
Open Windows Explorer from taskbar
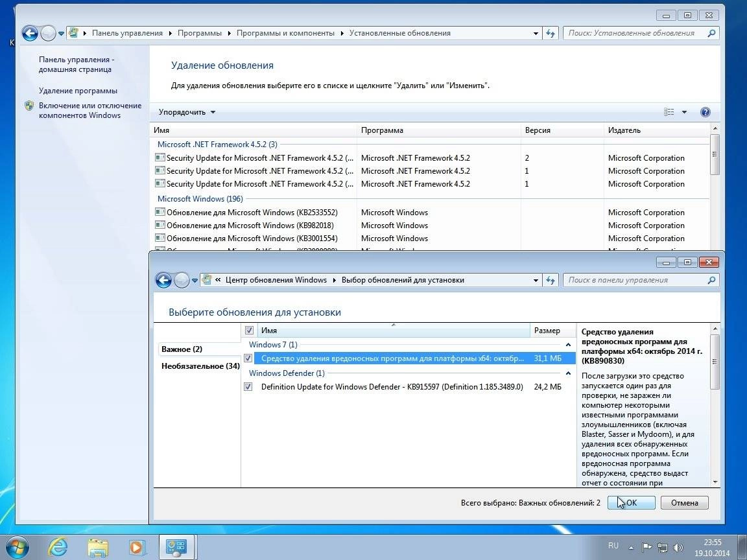[98, 548]
